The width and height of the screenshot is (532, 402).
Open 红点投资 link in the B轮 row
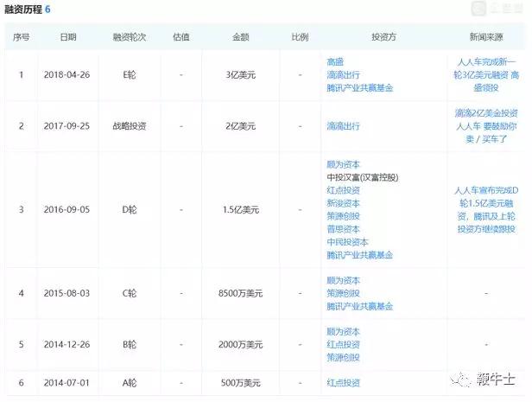[x=343, y=345]
